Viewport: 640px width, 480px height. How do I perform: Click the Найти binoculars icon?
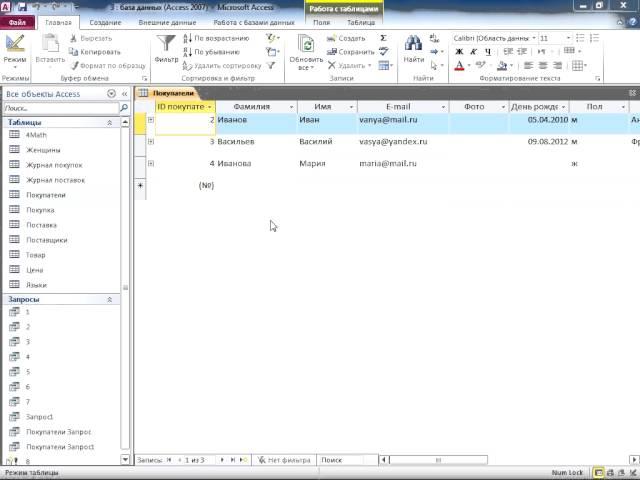(x=413, y=44)
